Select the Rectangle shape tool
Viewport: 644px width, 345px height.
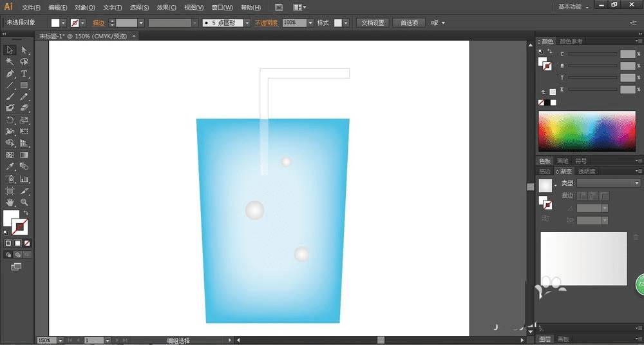(24, 86)
